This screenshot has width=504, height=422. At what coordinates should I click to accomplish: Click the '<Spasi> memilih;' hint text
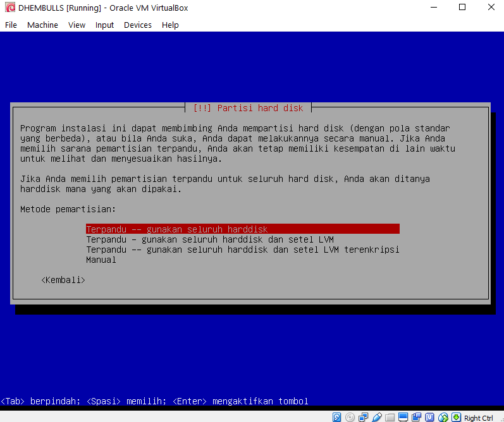click(126, 401)
